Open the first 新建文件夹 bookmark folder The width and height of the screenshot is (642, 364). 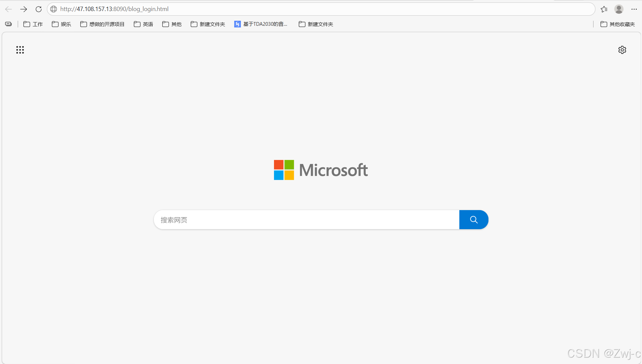[x=208, y=24]
